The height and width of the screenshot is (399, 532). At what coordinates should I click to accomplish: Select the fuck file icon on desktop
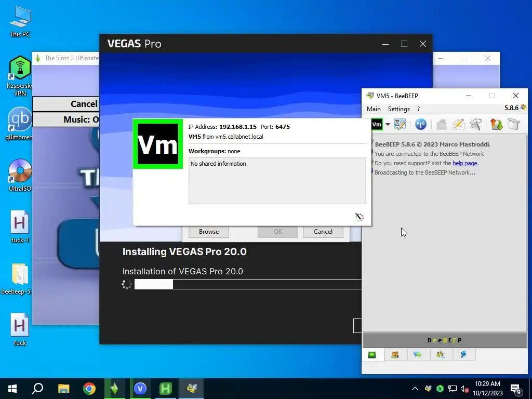point(20,329)
